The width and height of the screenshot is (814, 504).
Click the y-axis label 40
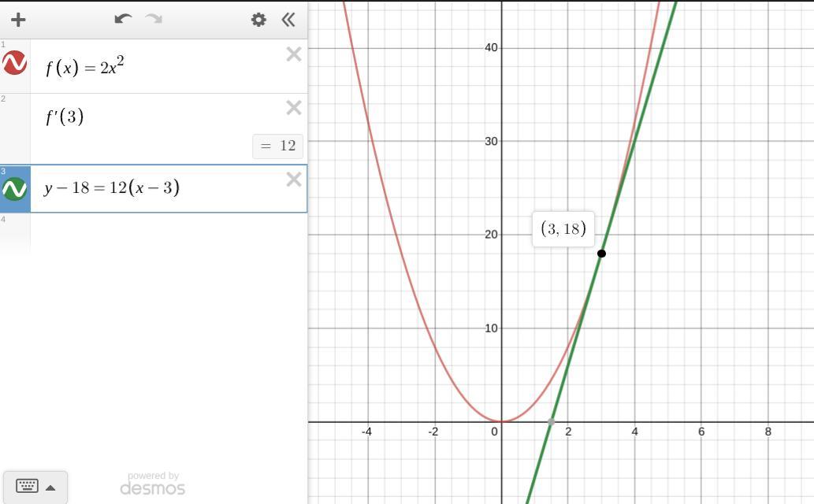(x=491, y=48)
